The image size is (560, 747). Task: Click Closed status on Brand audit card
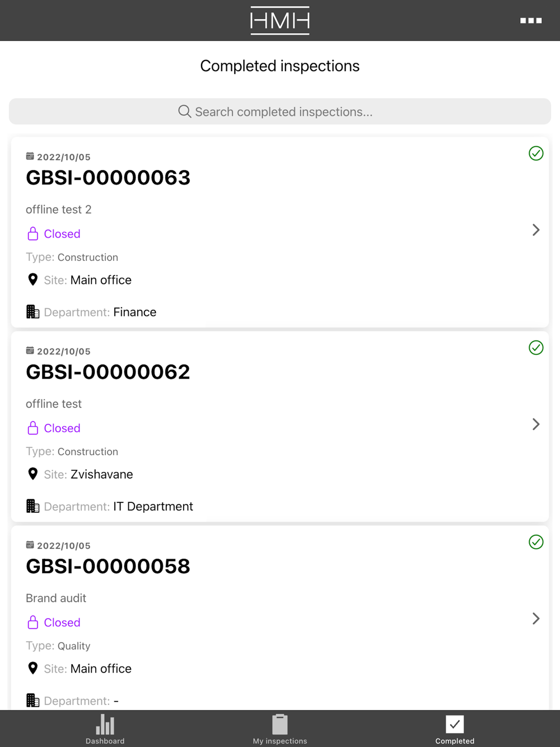[62, 623]
